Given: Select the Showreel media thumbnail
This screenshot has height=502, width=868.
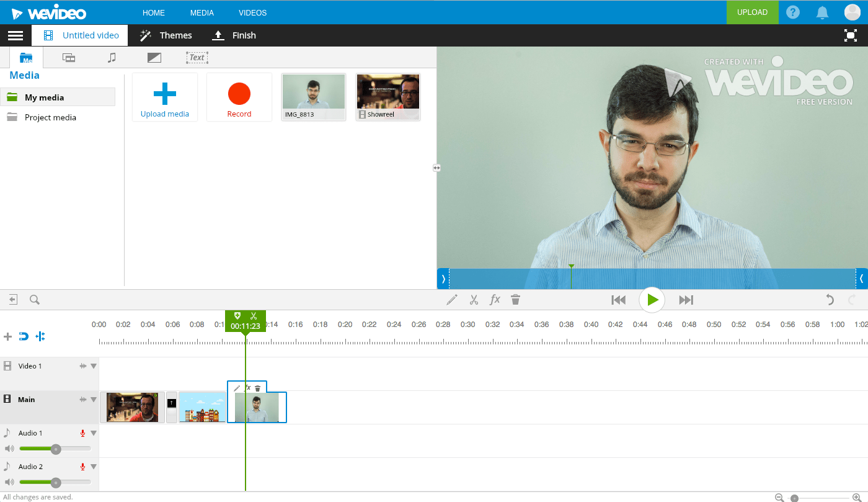Looking at the screenshot, I should 388,97.
